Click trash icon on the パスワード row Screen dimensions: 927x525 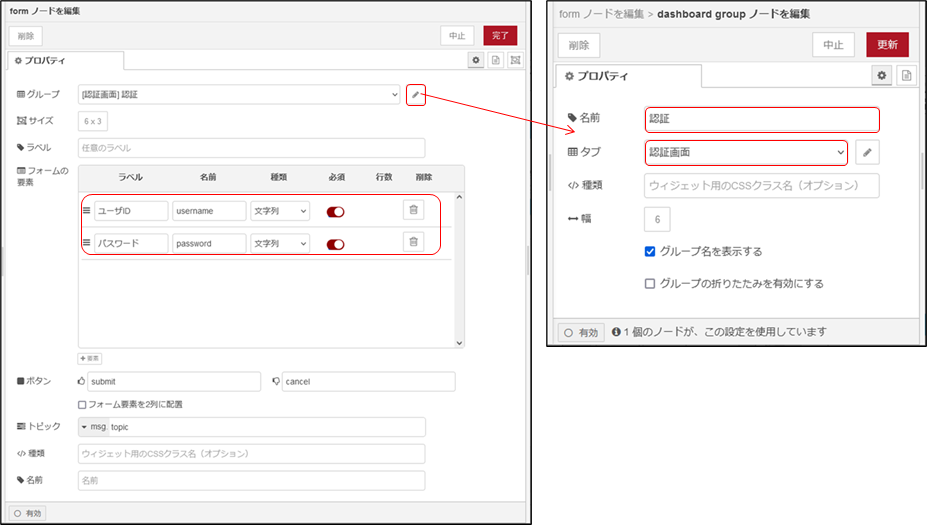click(413, 242)
